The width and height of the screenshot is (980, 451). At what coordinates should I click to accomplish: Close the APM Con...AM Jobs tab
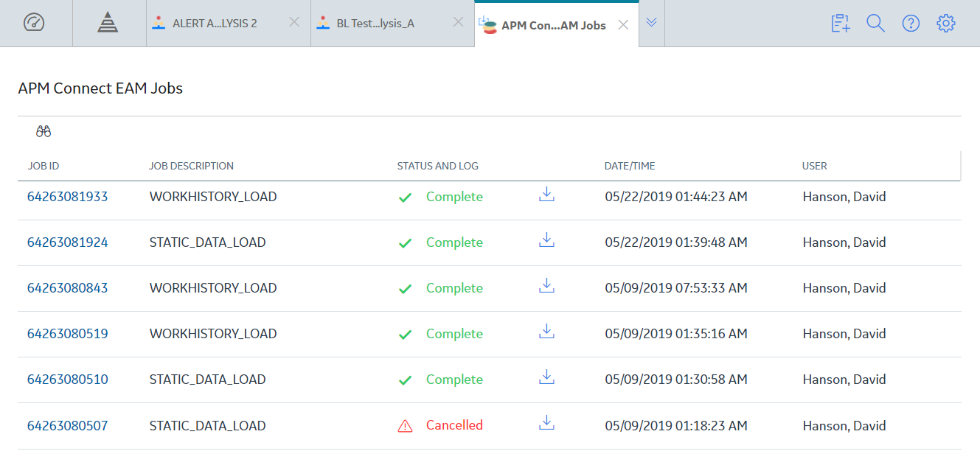coord(623,24)
